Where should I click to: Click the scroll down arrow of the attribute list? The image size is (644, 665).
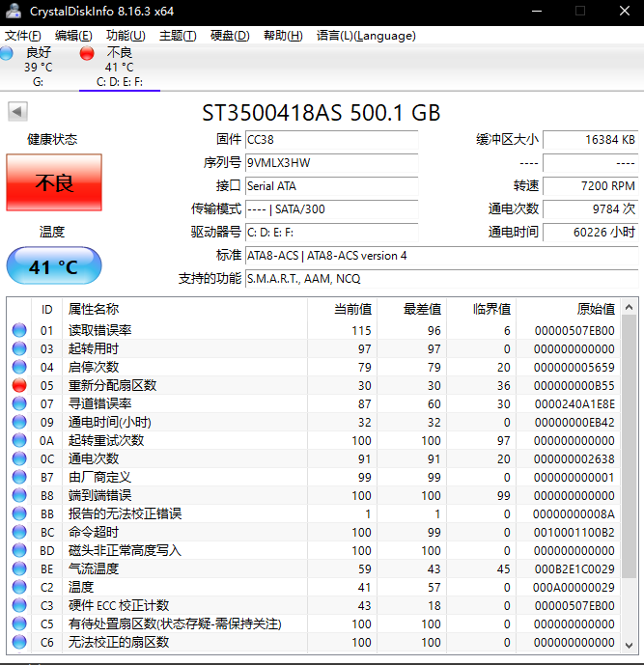click(x=630, y=645)
